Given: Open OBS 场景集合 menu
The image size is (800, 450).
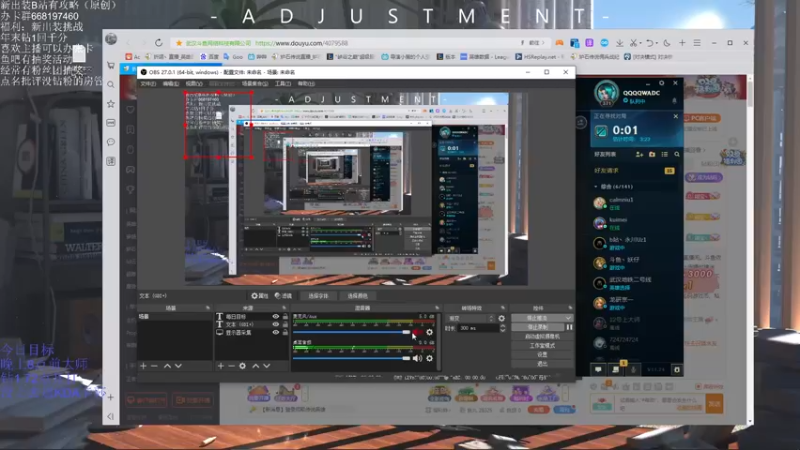Looking at the screenshot, I should (255, 84).
